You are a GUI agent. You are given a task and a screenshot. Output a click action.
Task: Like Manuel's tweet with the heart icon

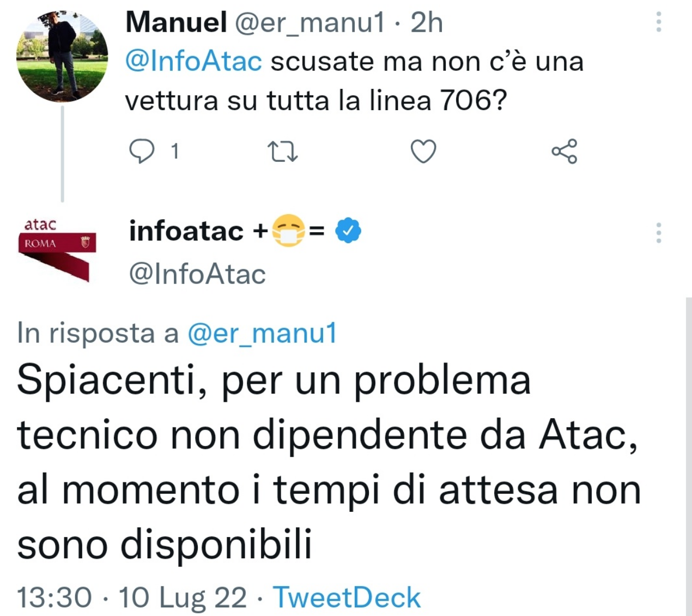423,151
